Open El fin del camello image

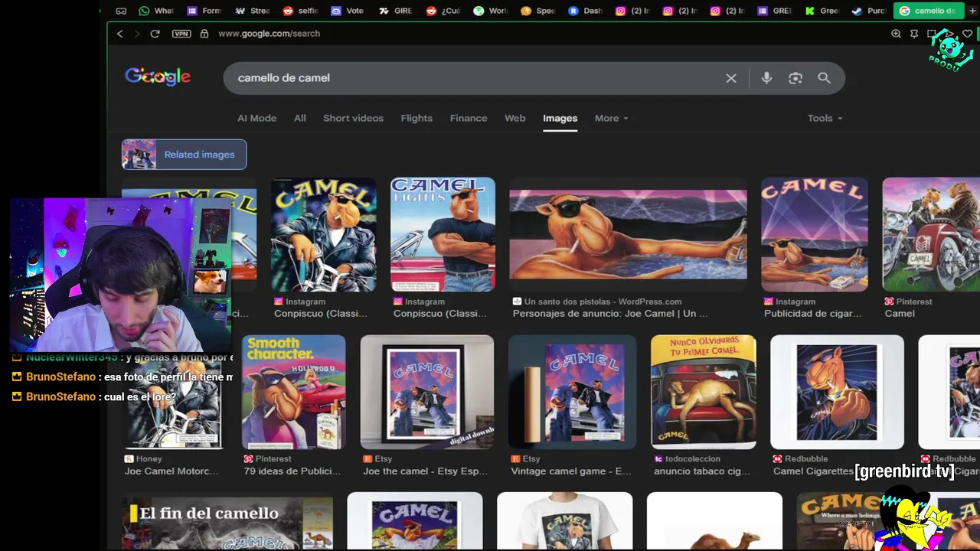(227, 523)
